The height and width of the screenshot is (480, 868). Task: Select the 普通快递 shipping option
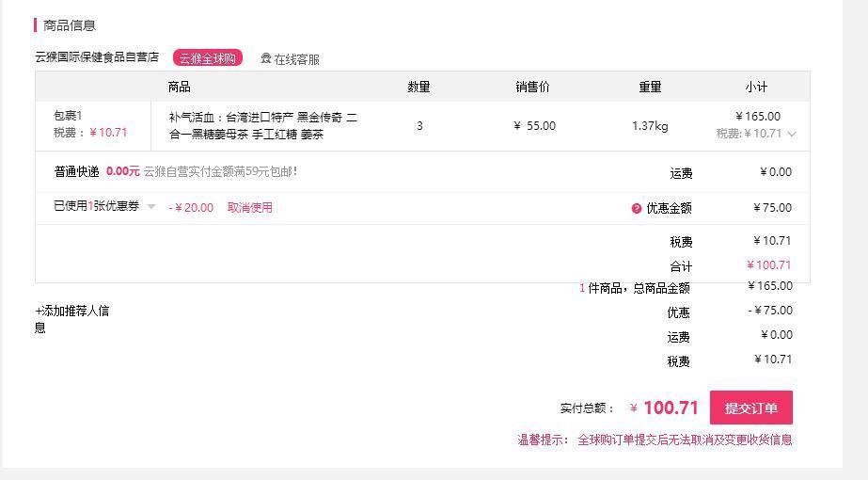pyautogui.click(x=76, y=172)
